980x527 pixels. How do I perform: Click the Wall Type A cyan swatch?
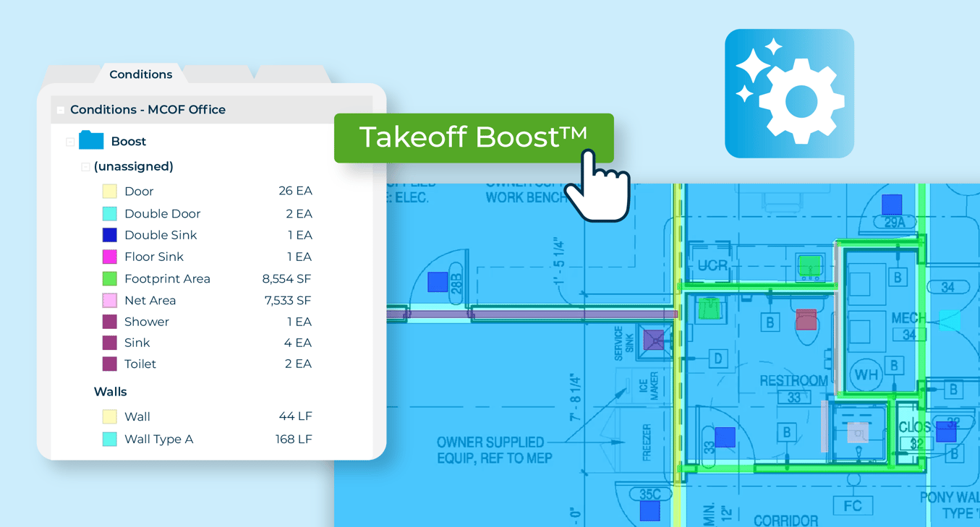click(109, 439)
